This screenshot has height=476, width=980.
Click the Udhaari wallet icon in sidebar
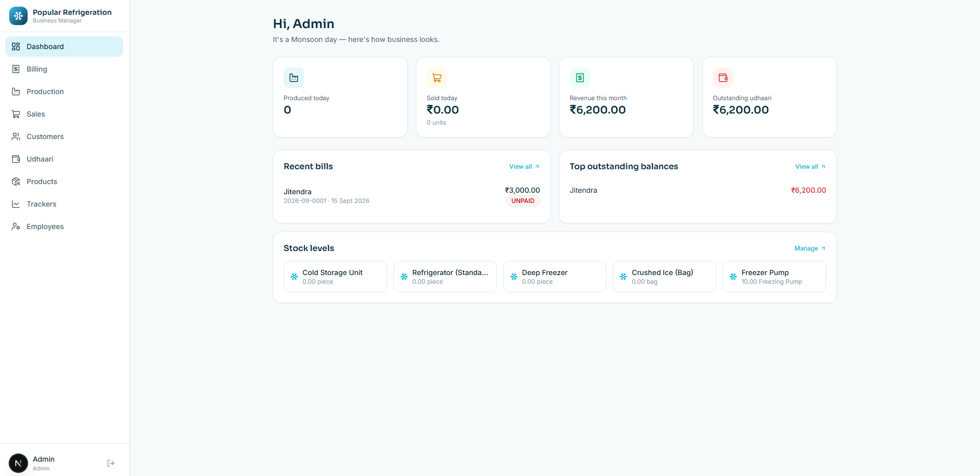coord(16,159)
